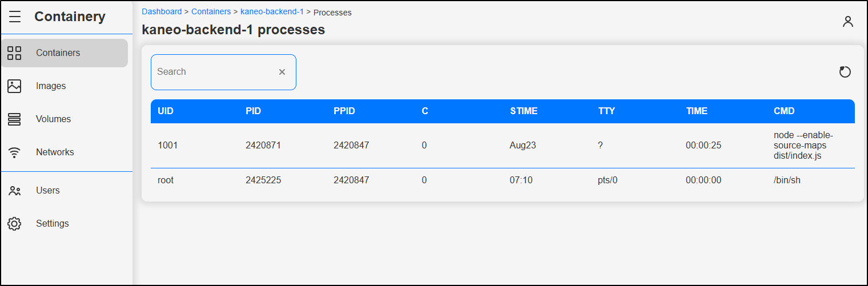The height and width of the screenshot is (286, 868).
Task: Click the Volumes stack icon
Action: pos(14,119)
